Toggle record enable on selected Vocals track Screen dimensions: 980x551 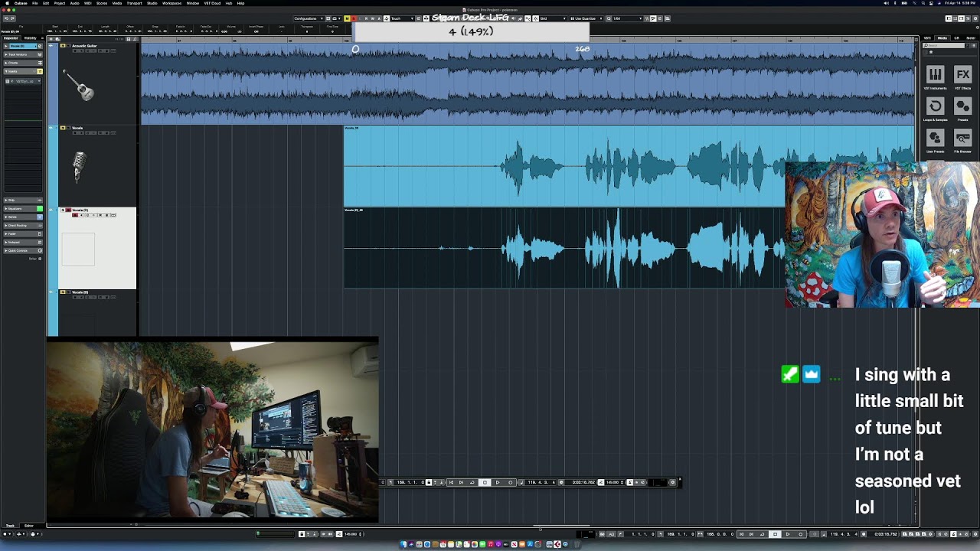[74, 215]
